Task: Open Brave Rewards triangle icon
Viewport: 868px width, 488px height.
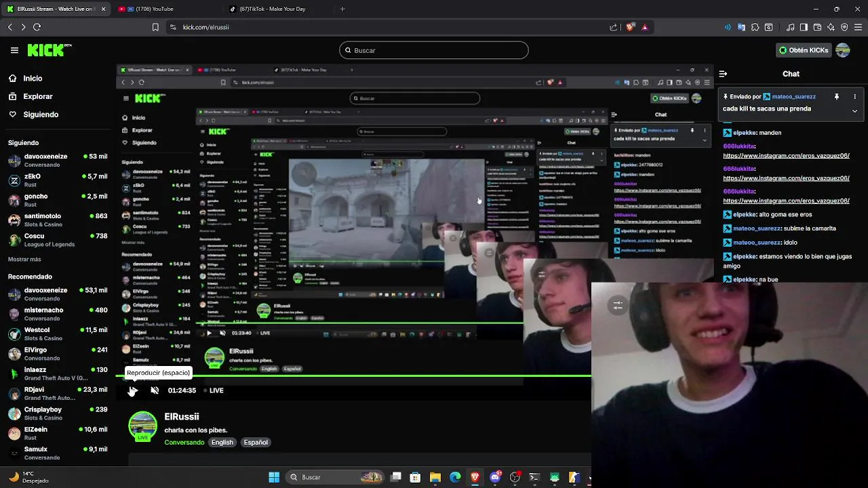Action: pos(644,27)
